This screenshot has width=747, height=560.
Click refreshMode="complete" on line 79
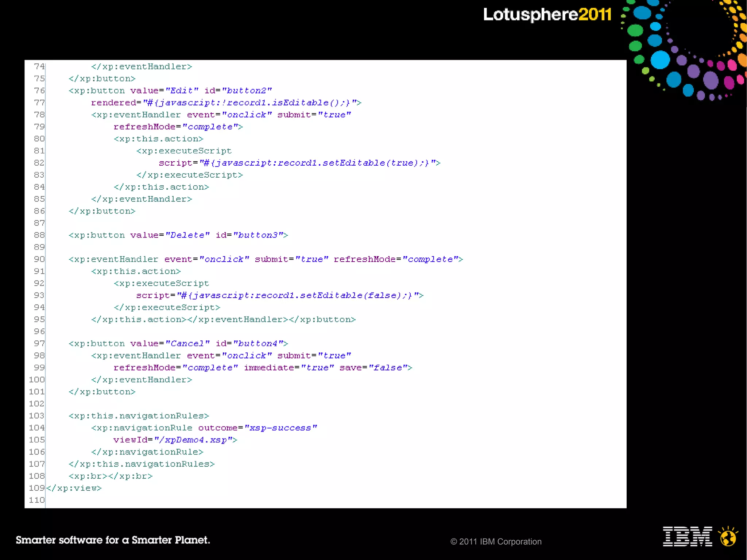pos(177,127)
